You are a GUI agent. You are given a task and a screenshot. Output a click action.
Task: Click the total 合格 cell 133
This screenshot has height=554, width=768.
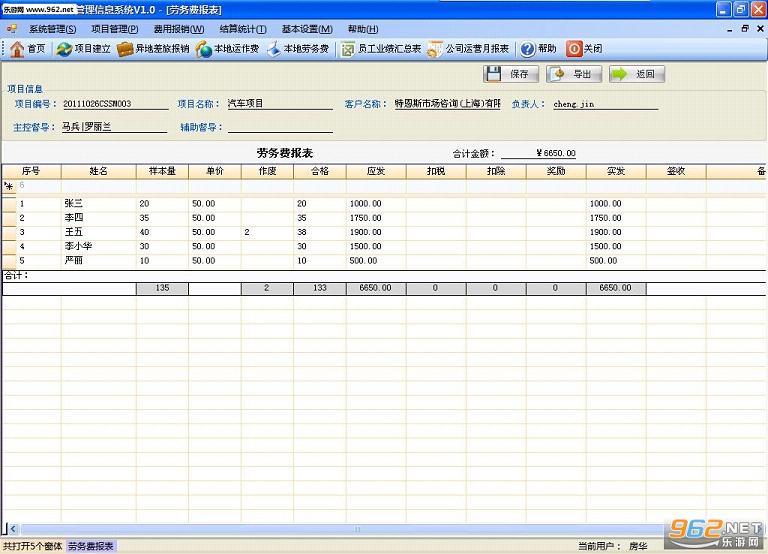point(320,288)
